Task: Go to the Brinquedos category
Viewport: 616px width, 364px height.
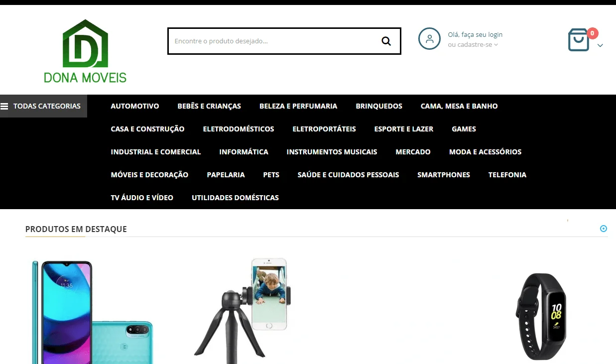Action: coord(379,106)
